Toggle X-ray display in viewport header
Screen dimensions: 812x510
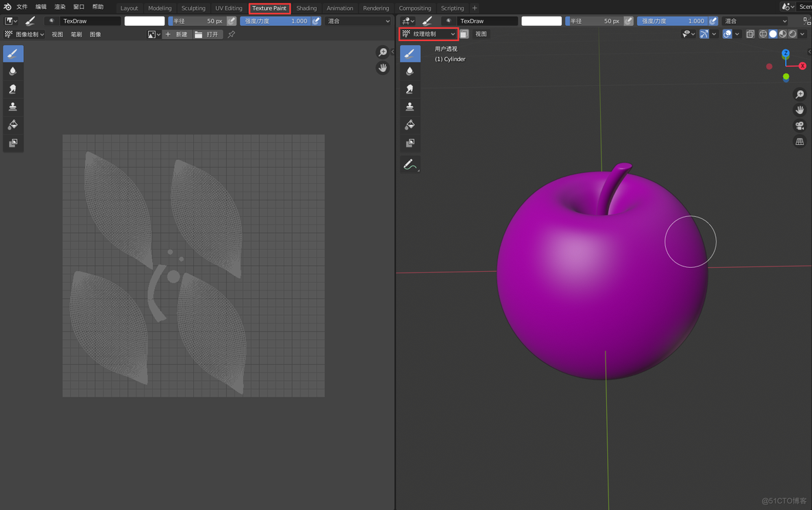(750, 34)
